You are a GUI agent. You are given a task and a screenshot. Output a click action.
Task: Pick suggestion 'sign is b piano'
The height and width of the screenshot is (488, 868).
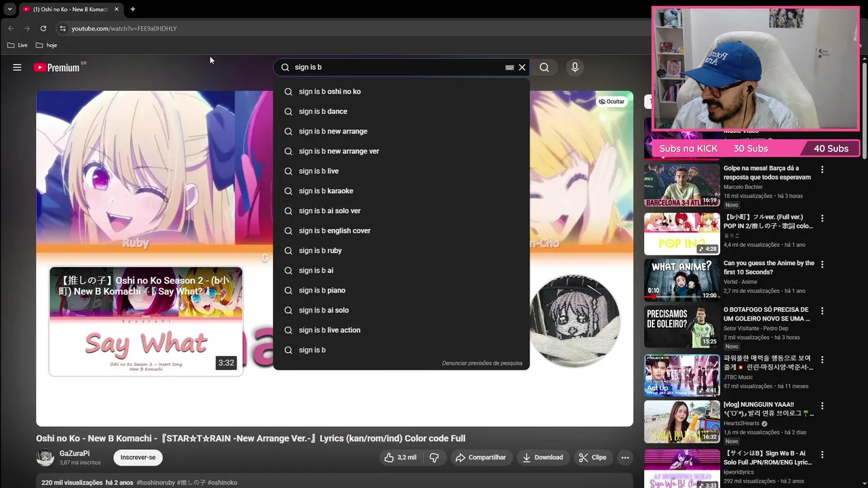click(x=401, y=290)
